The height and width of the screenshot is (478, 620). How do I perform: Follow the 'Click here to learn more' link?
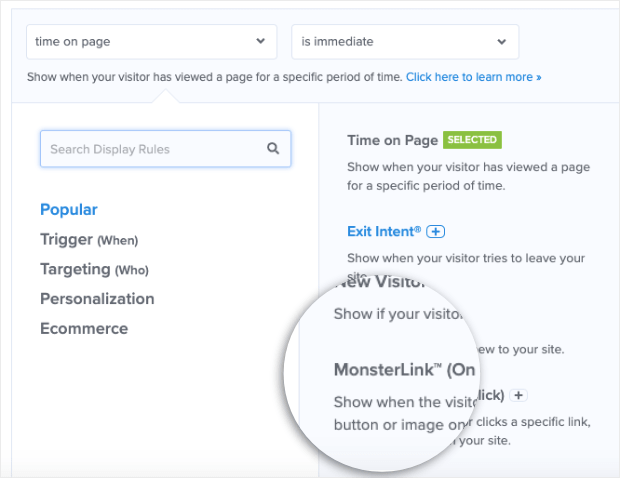pyautogui.click(x=473, y=77)
